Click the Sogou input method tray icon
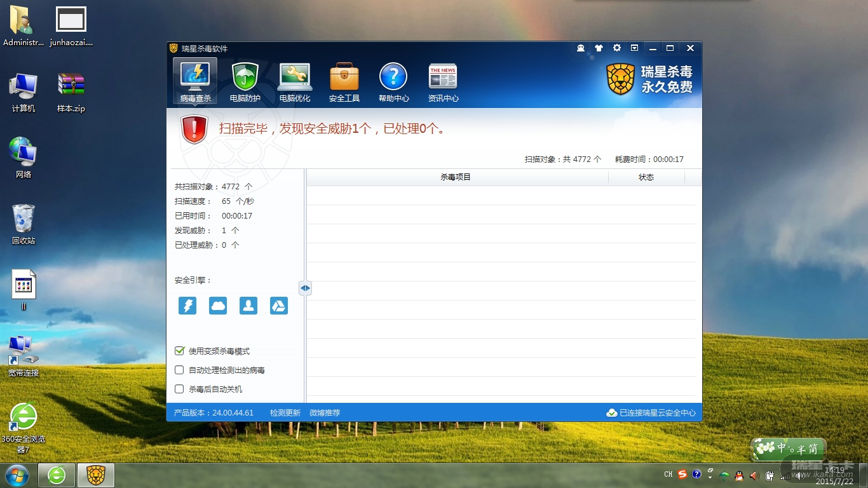 click(682, 475)
